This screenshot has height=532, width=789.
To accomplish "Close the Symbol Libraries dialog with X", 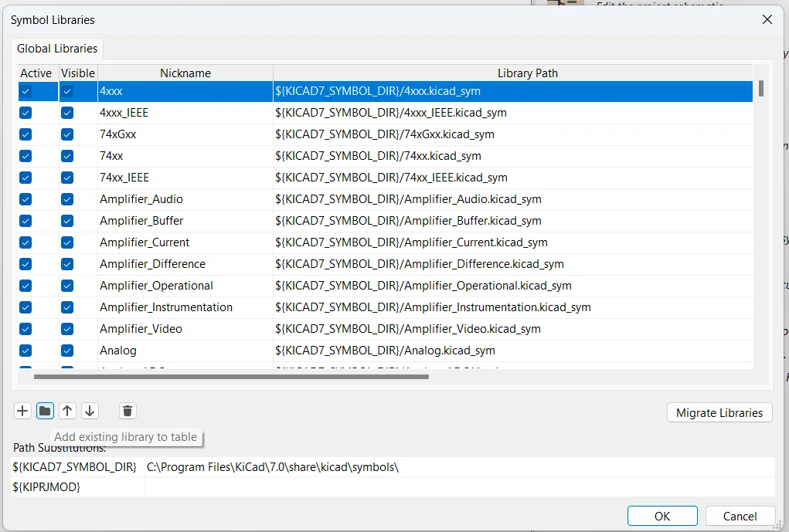I will (767, 19).
